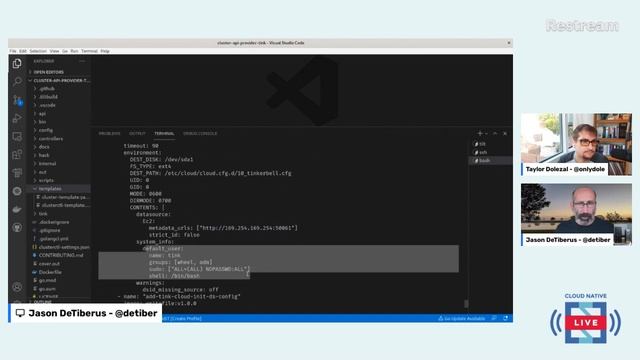Open the Extensions view in activity bar

coord(17,154)
